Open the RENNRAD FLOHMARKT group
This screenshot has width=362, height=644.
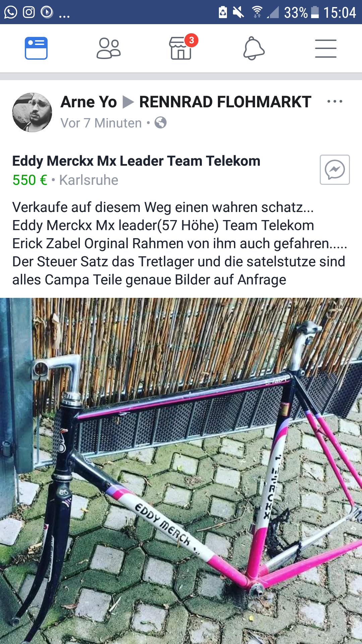(x=225, y=102)
